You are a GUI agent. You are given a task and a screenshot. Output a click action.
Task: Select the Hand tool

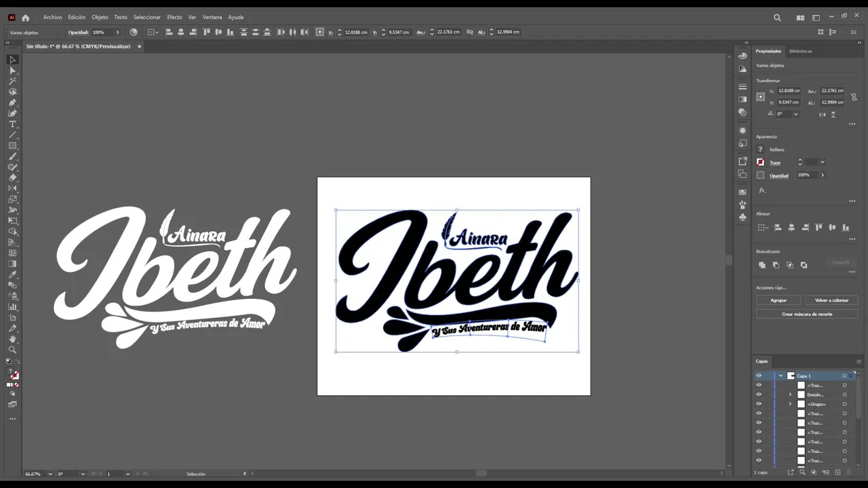[x=12, y=339]
